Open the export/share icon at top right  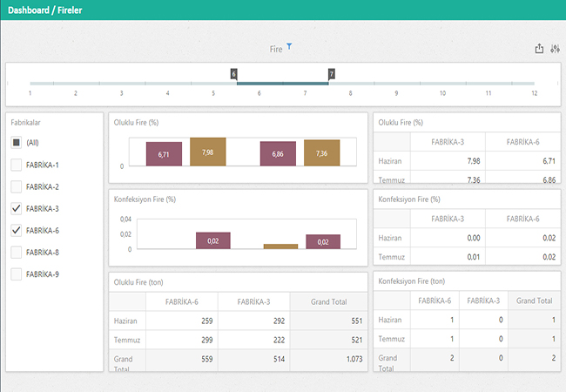pos(539,49)
